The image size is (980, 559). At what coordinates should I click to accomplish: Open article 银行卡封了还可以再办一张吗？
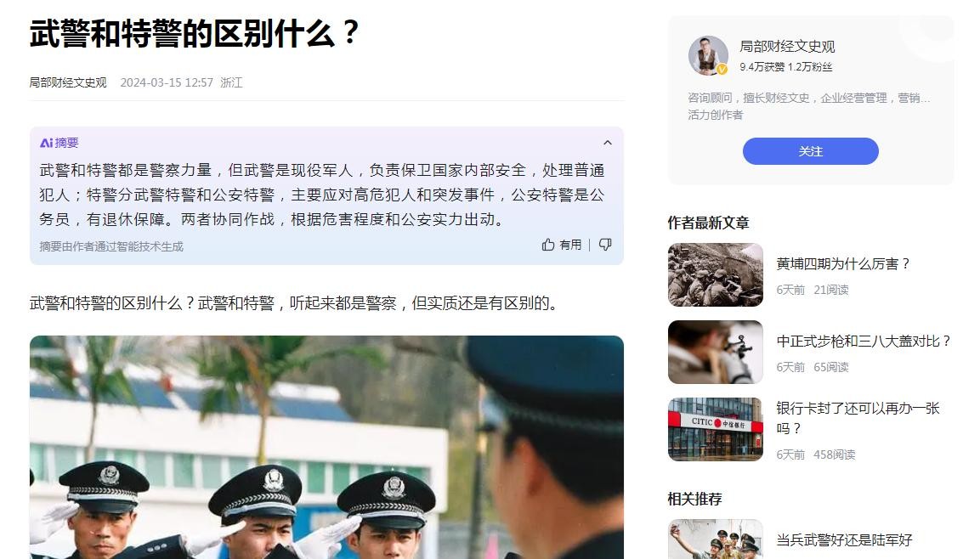tap(858, 418)
